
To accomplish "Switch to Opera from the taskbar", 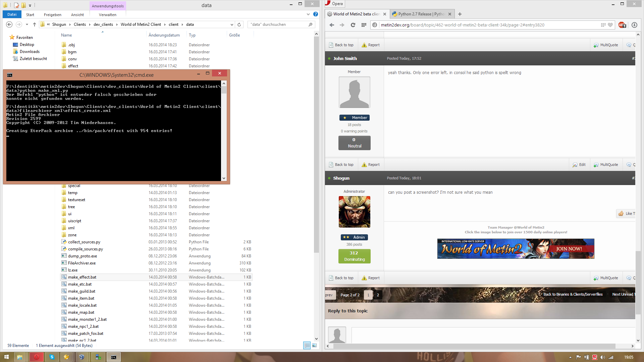I will pos(36,357).
